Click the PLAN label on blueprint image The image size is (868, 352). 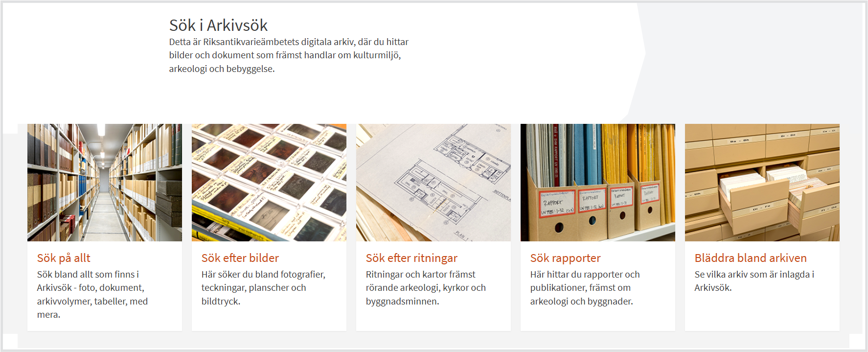click(462, 235)
